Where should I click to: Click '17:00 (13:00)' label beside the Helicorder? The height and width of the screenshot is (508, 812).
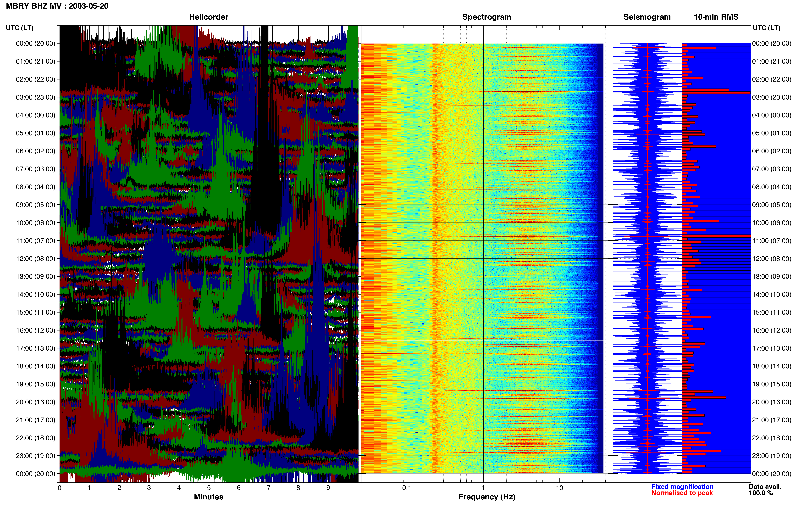pos(36,348)
